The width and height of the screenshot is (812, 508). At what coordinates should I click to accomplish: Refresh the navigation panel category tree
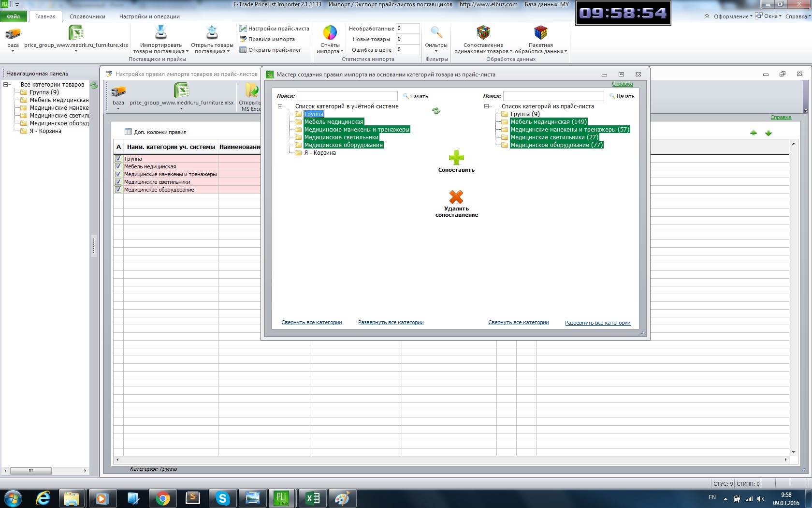pyautogui.click(x=94, y=86)
